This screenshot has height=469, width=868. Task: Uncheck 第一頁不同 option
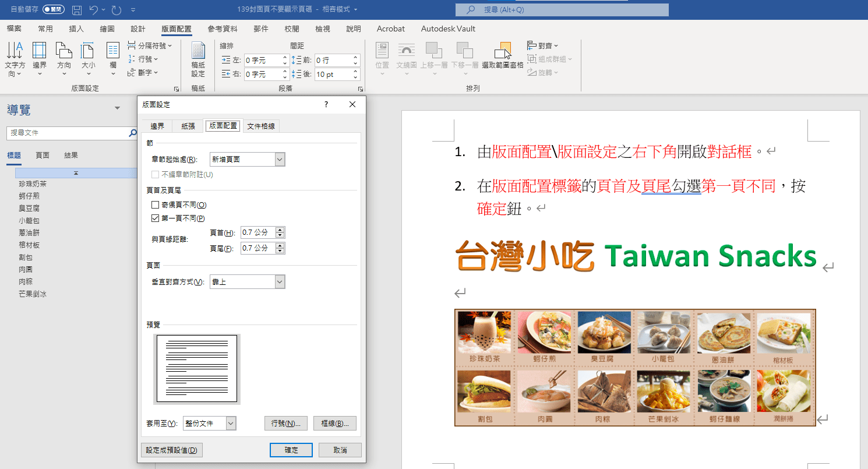point(155,218)
